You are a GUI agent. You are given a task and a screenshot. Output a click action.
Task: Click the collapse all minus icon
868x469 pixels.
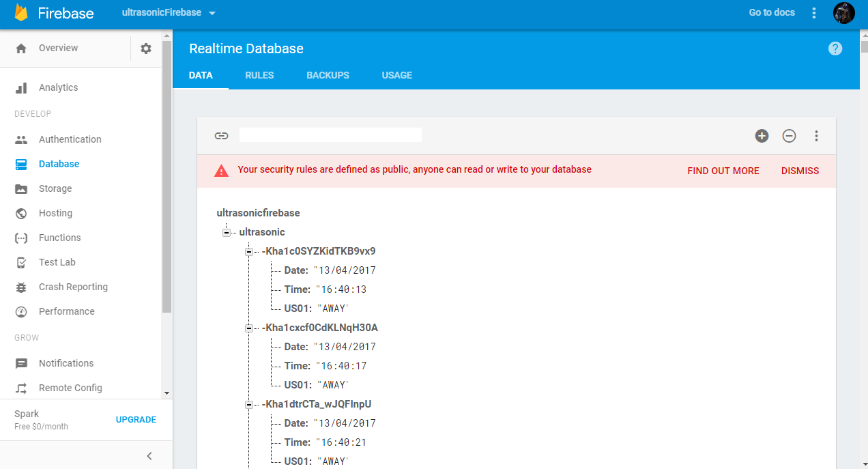[x=789, y=136]
